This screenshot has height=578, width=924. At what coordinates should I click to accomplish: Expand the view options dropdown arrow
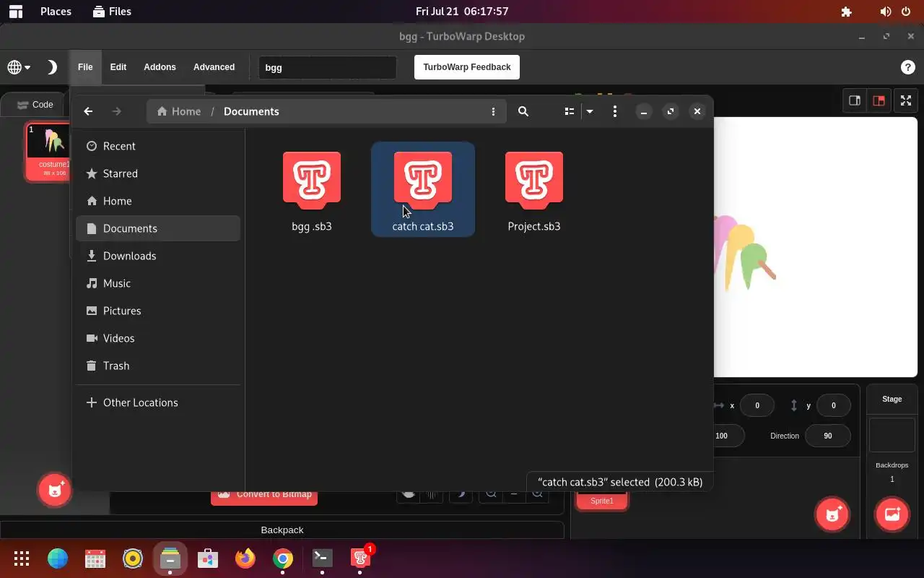pos(590,111)
